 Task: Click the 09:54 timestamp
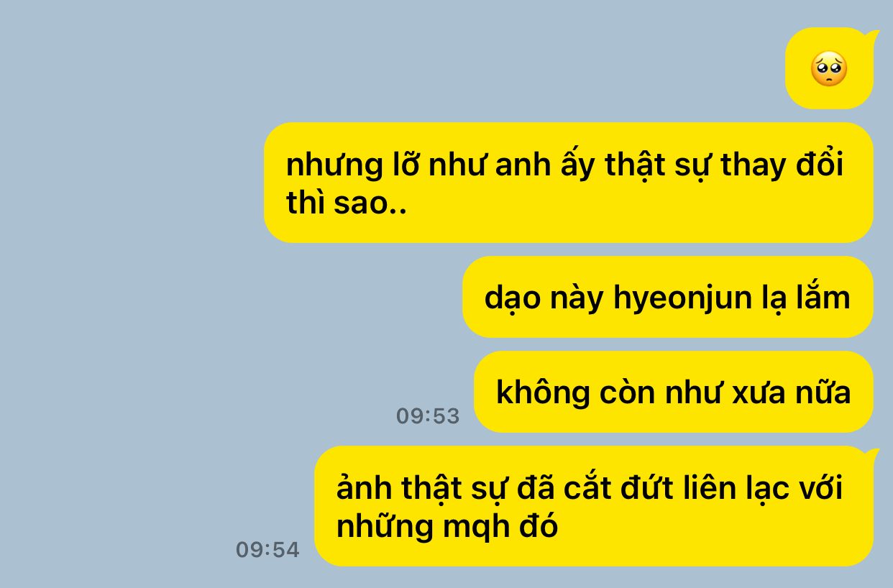pos(267,550)
